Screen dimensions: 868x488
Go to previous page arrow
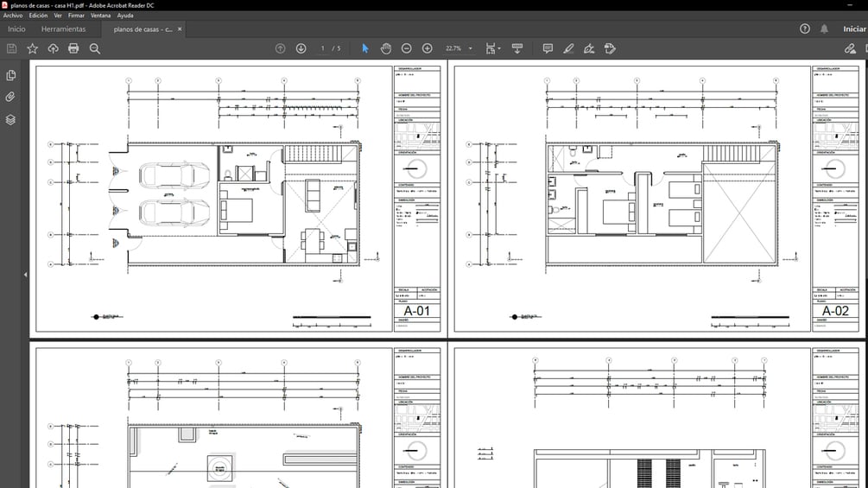click(280, 48)
